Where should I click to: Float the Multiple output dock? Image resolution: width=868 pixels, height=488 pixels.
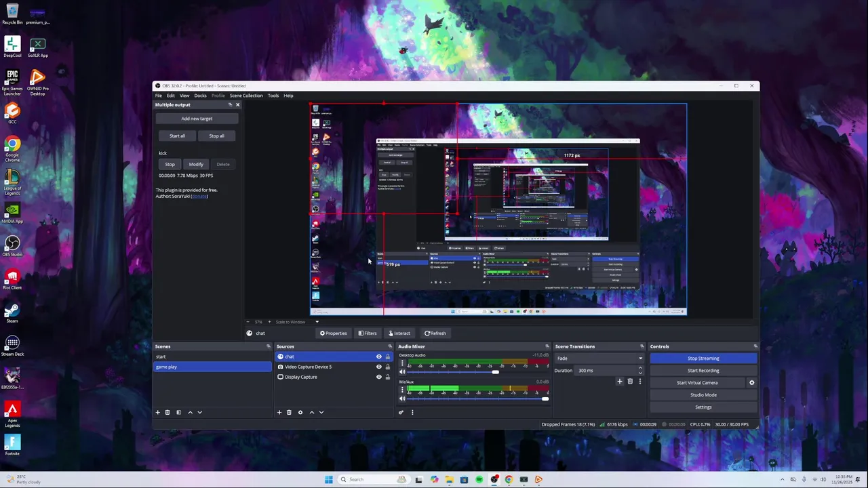(x=230, y=104)
